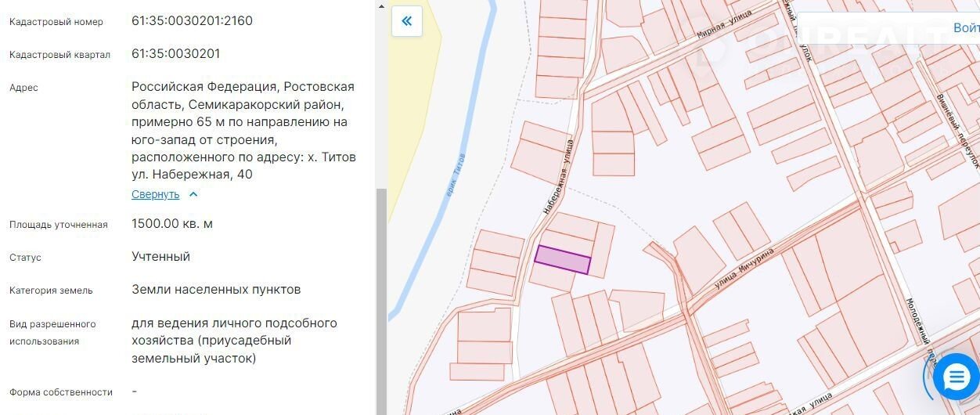
Task: Click cadastral number 61:35:0030201:2160 value
Action: click(x=192, y=21)
